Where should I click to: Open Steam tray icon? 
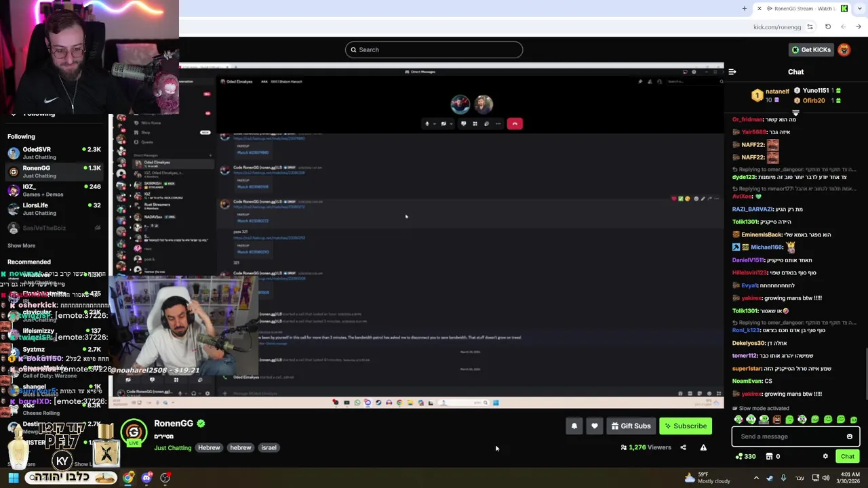[x=770, y=478]
